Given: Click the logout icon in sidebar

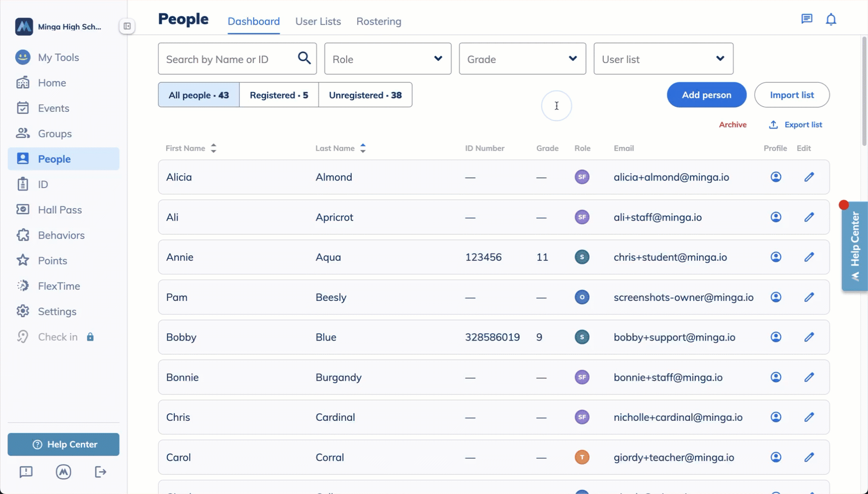Looking at the screenshot, I should click(x=101, y=472).
